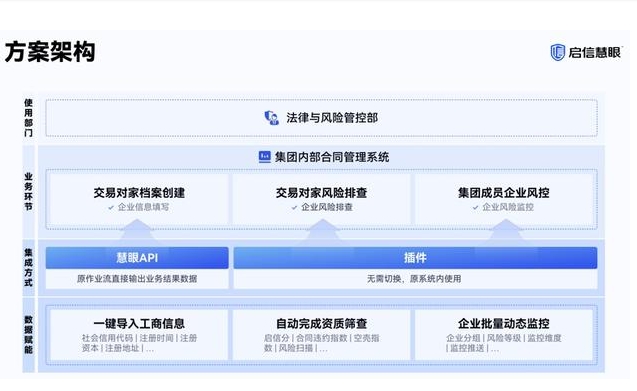Select the 插件 blue bar
637x391 pixels.
point(415,258)
